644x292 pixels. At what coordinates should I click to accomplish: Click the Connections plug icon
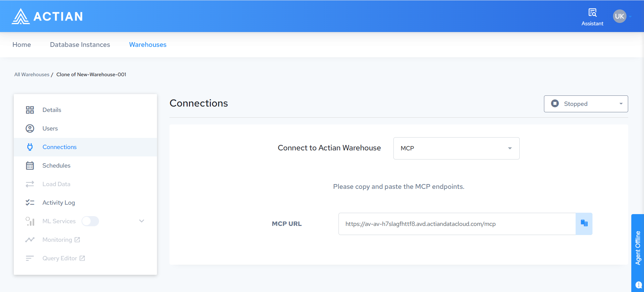[30, 147]
